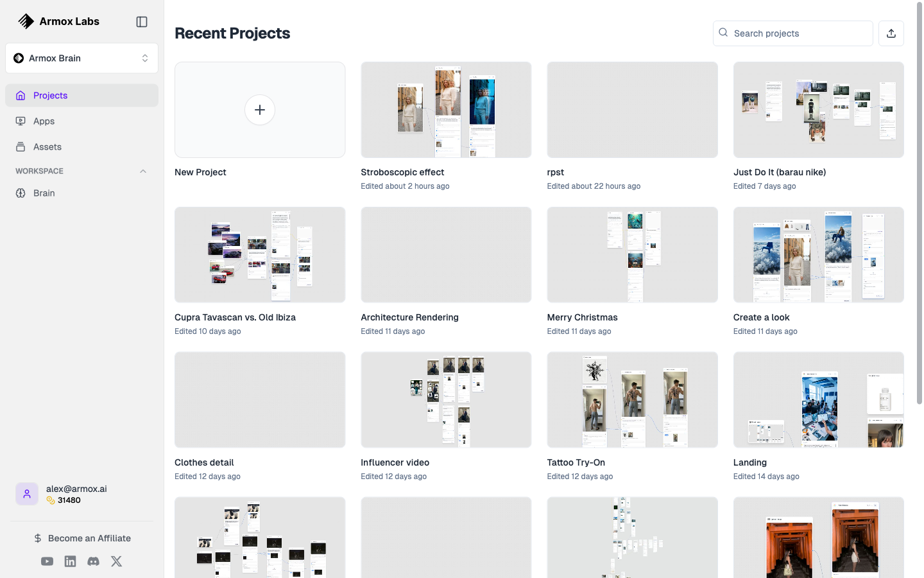Viewport: 924px width, 578px height.
Task: Open the X social icon
Action: (117, 561)
